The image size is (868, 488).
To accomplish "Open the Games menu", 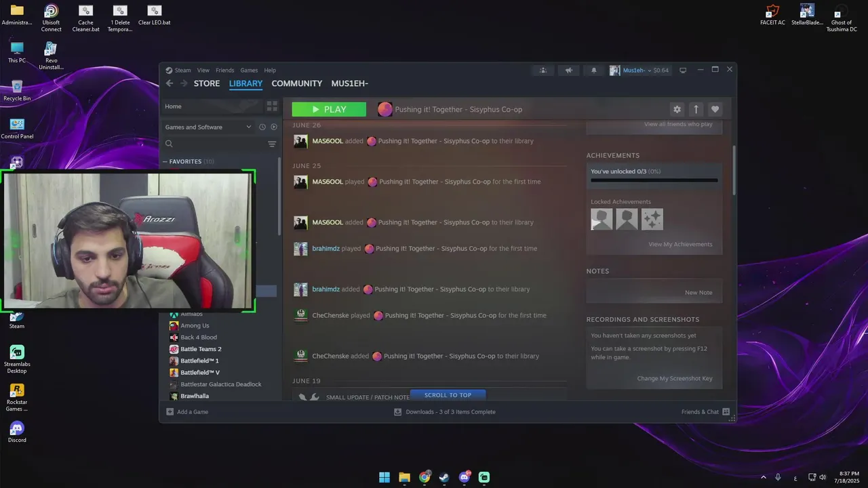I will 249,70.
